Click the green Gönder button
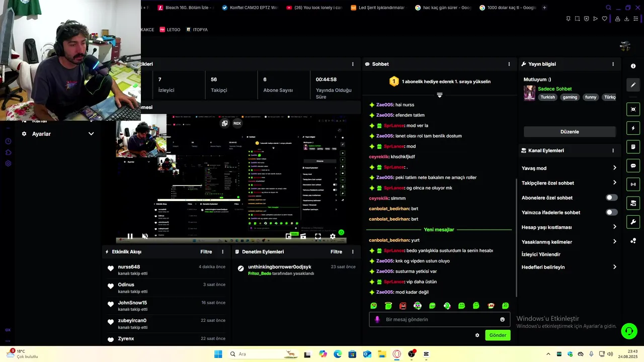 (498, 335)
